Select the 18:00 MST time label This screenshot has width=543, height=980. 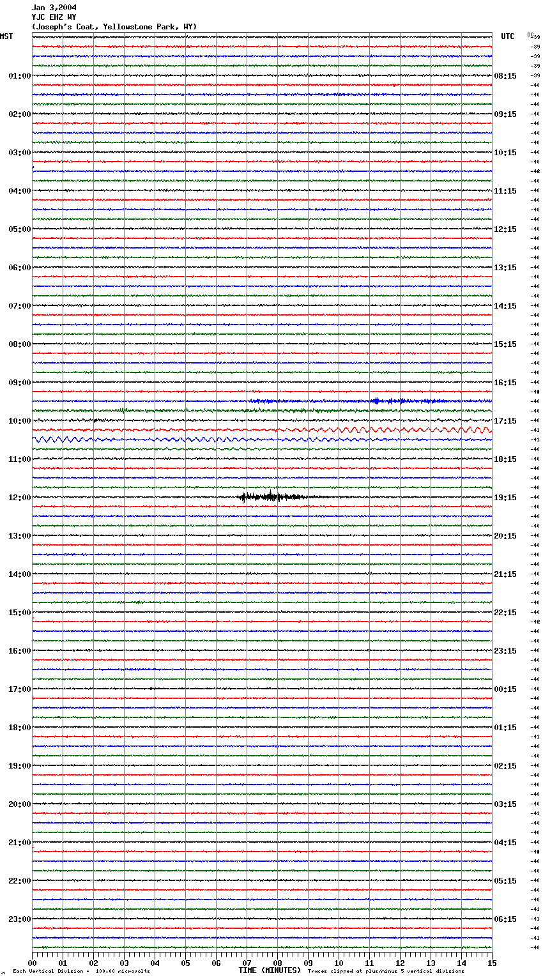(x=20, y=728)
